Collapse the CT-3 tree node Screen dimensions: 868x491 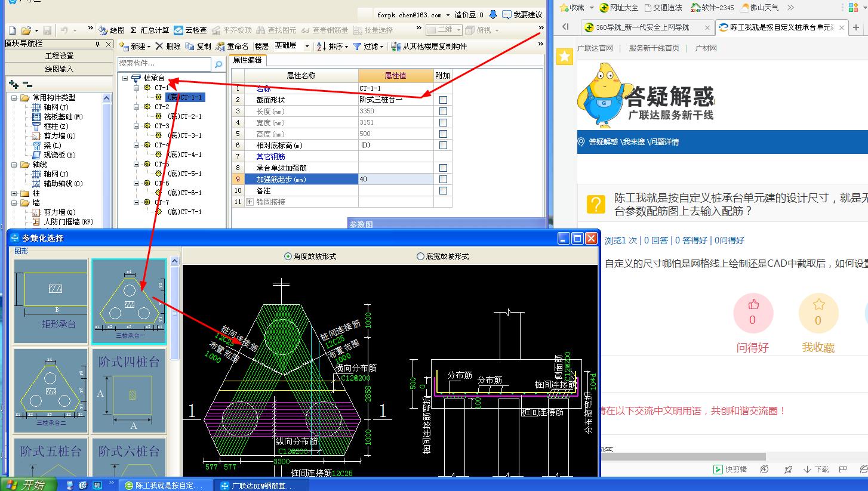click(x=137, y=126)
